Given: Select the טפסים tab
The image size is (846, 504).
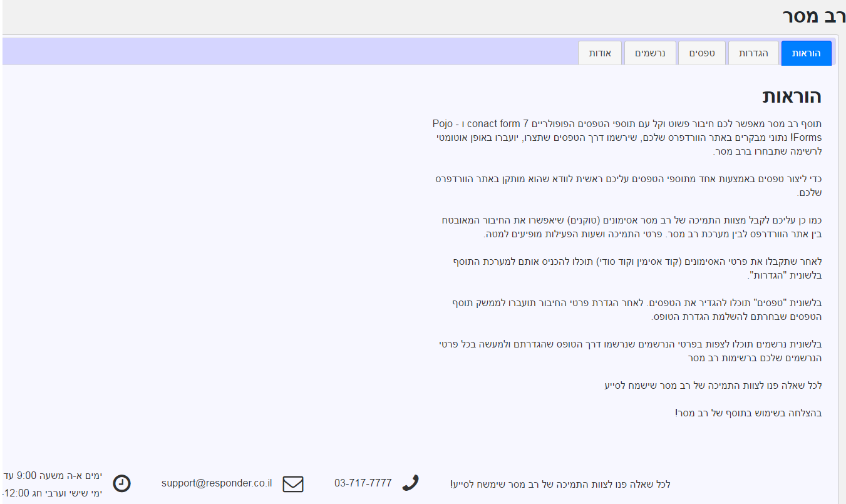Looking at the screenshot, I should coord(702,53).
